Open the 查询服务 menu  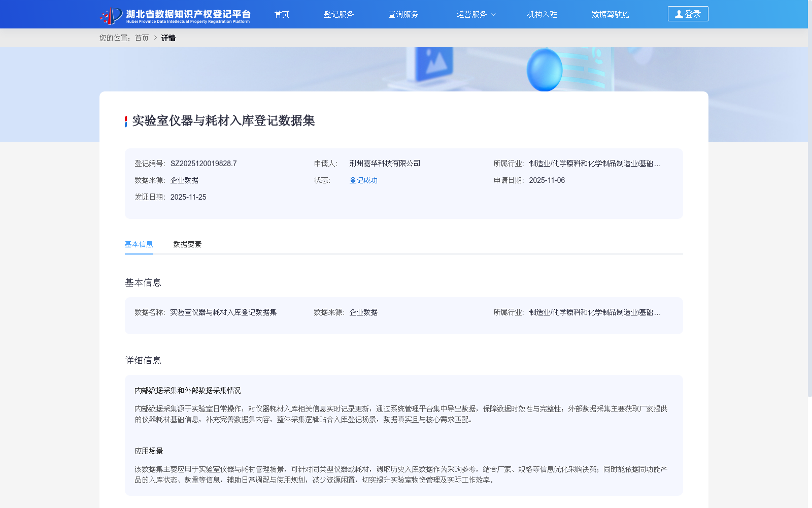[x=403, y=14]
